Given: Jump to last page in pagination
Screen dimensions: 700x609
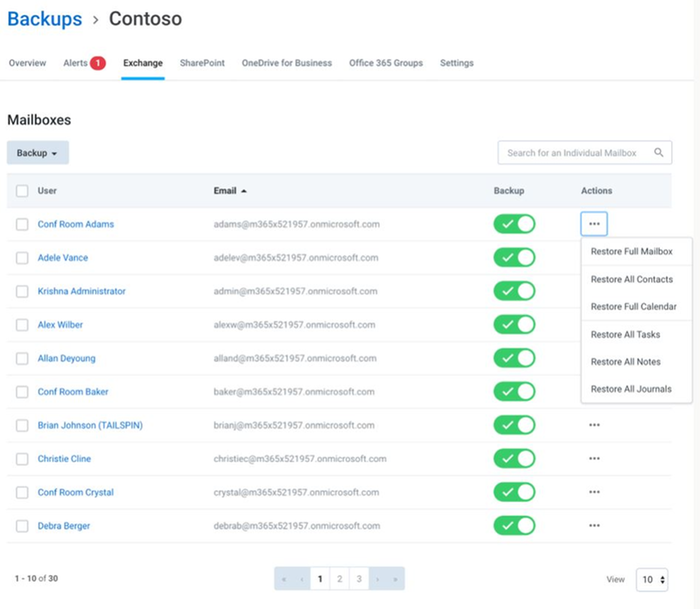Looking at the screenshot, I should (395, 579).
